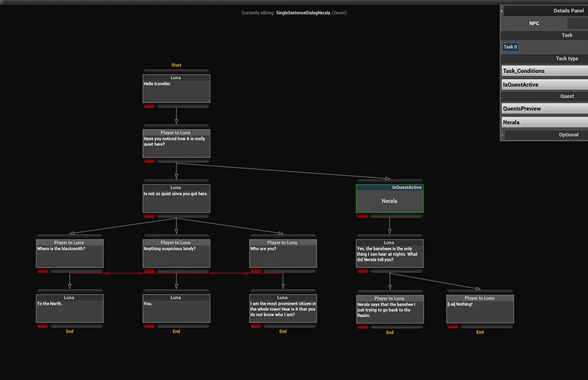588x380 pixels.
Task: Click red pin under 'Is not so quiet' node
Action: (149, 216)
